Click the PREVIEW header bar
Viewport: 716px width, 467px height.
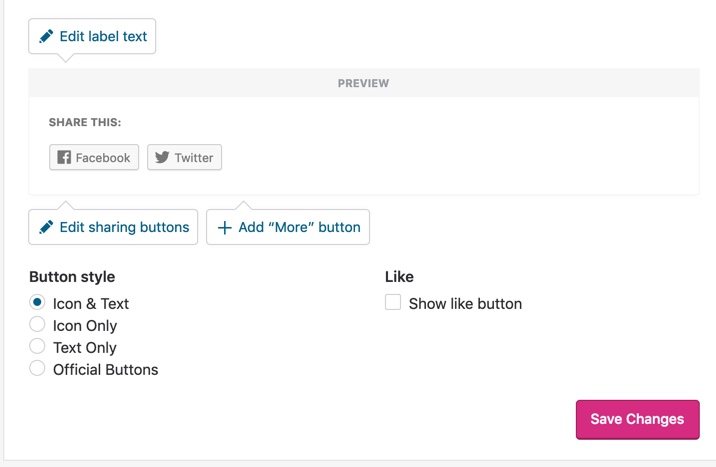click(363, 83)
